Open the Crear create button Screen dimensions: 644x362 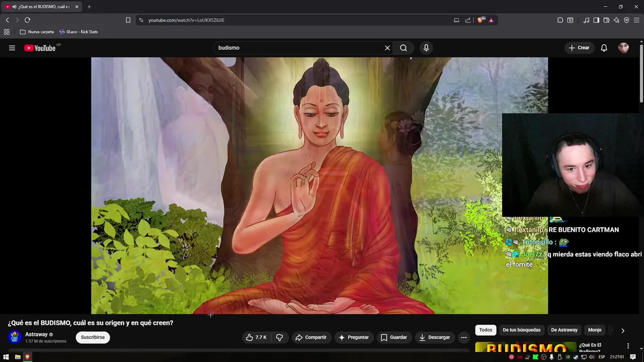click(x=579, y=48)
